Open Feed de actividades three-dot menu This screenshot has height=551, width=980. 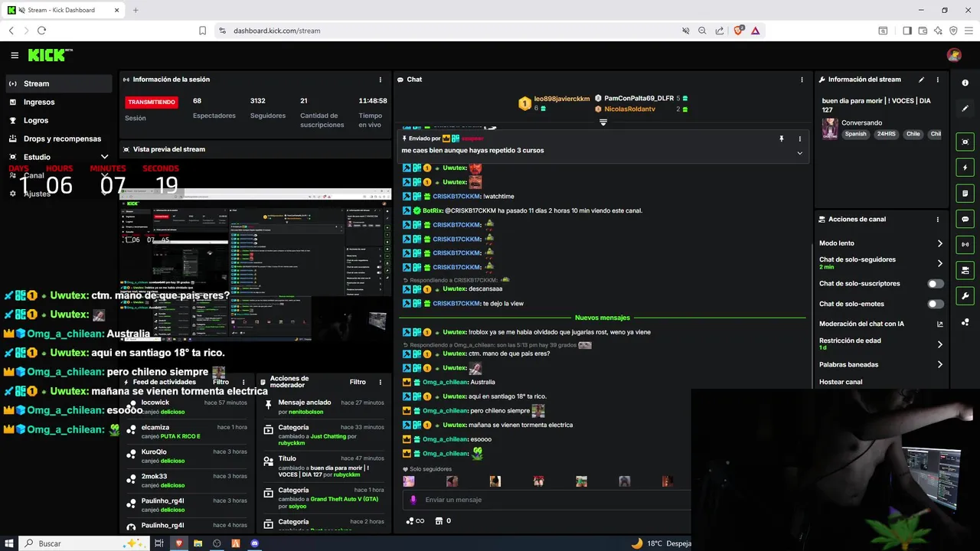click(243, 382)
